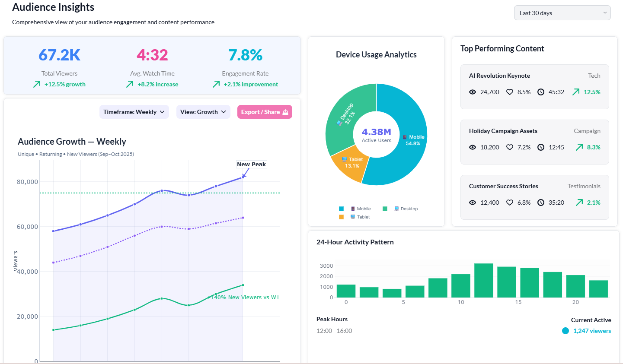This screenshot has height=364, width=623.
Task: Click the views eye icon for AI Revolution Keynote
Action: click(473, 92)
